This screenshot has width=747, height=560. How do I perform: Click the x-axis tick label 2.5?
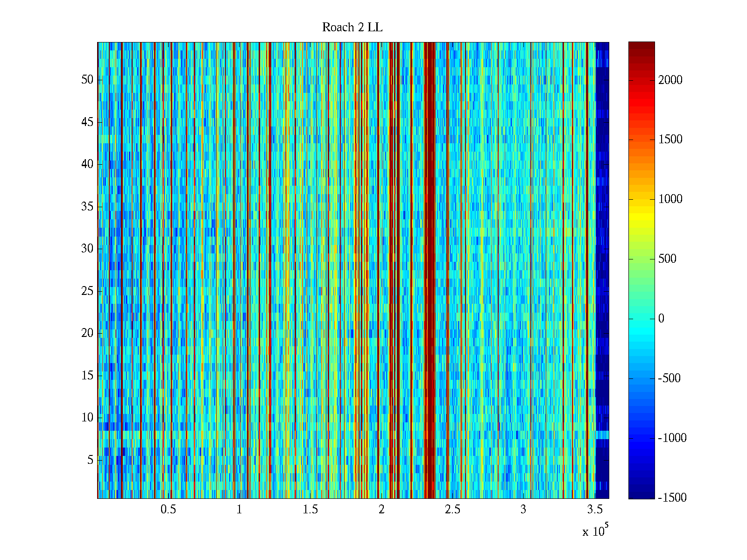[452, 510]
